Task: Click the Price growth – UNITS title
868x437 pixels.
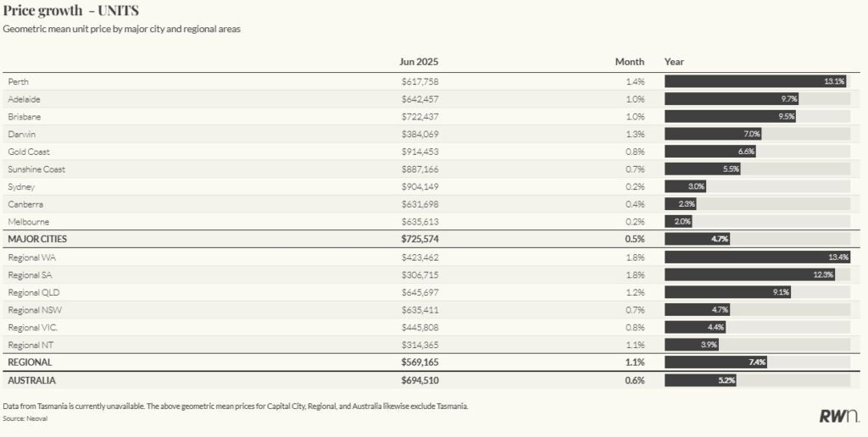Action: coord(71,11)
